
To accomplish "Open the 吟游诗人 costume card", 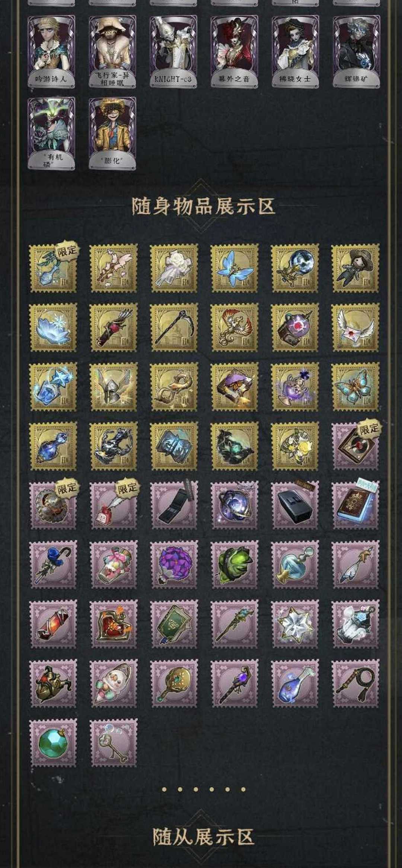I will coord(51,51).
